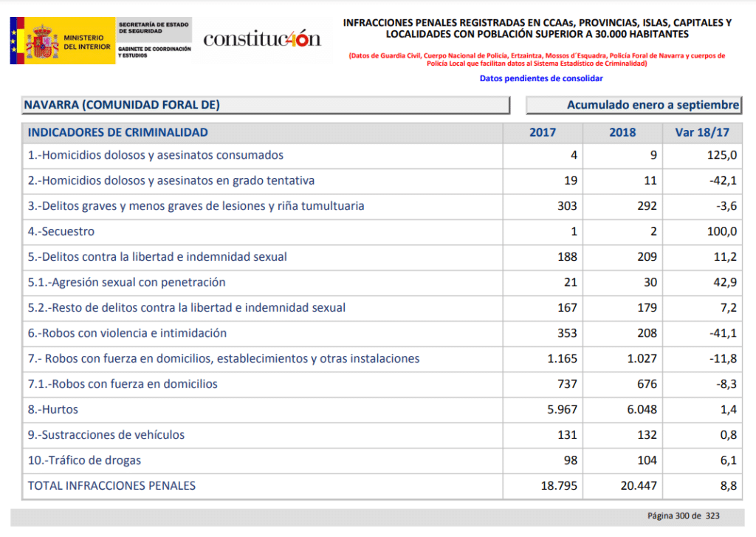Select the Homicidios dolosos y asesinatos consumados row
Image resolution: width=756 pixels, height=537 pixels.
pos(156,155)
